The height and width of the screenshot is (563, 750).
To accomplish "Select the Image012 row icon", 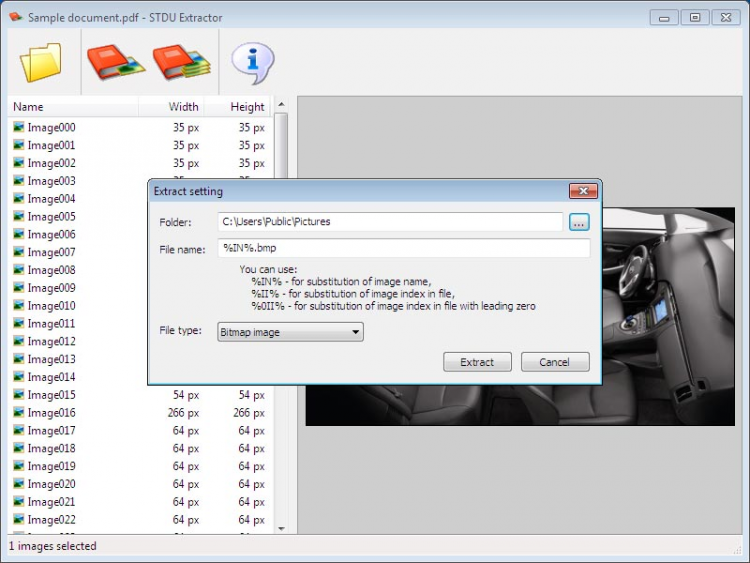I will (x=19, y=341).
